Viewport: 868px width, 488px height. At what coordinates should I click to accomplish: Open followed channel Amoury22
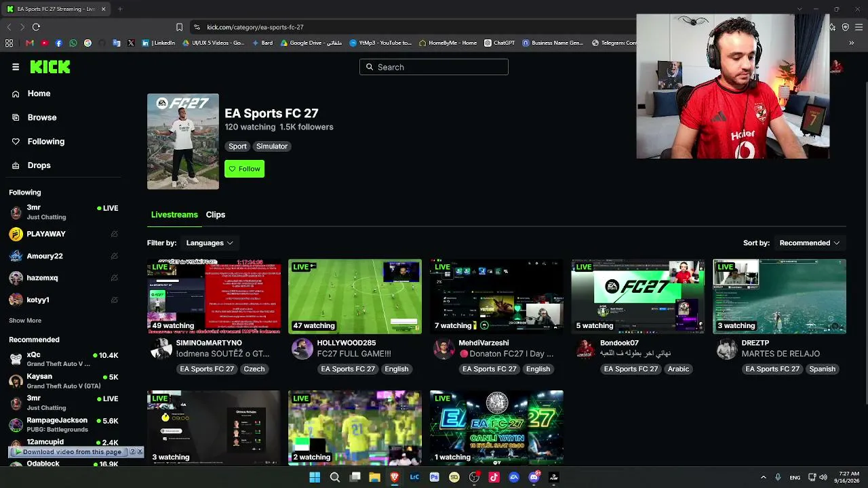[64, 256]
